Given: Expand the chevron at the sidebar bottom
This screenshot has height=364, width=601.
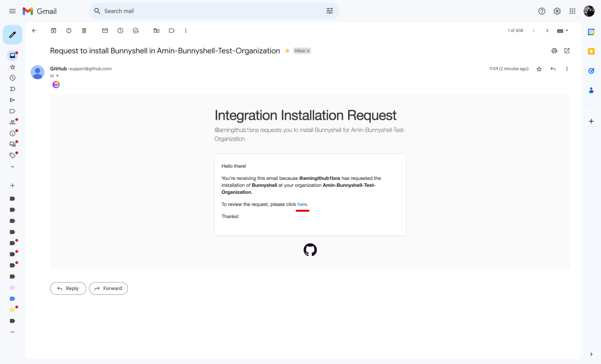Looking at the screenshot, I should (x=12, y=332).
